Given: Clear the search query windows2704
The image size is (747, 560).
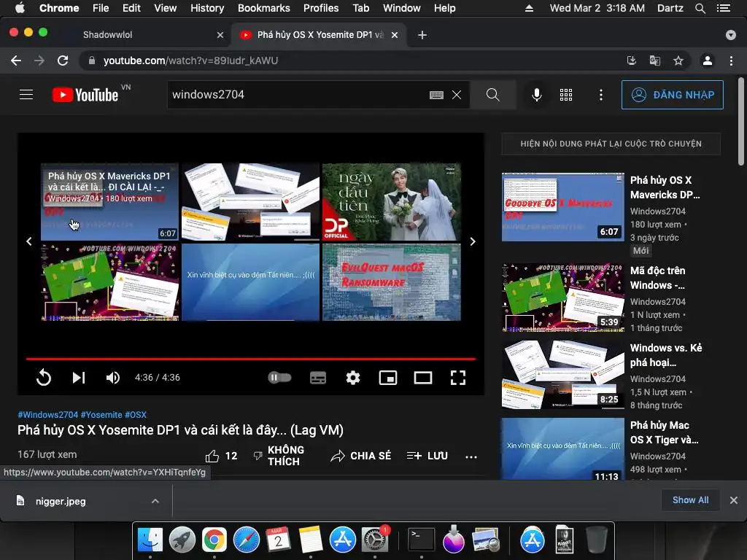Looking at the screenshot, I should (x=457, y=95).
